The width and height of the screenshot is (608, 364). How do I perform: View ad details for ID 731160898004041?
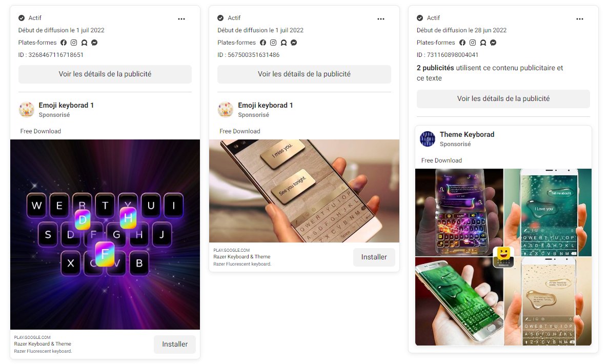point(503,98)
